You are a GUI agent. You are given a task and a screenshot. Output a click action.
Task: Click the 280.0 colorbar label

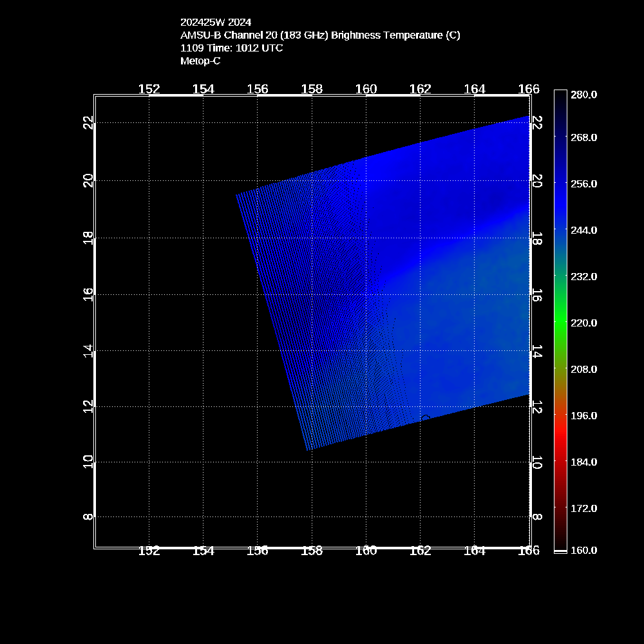[583, 94]
